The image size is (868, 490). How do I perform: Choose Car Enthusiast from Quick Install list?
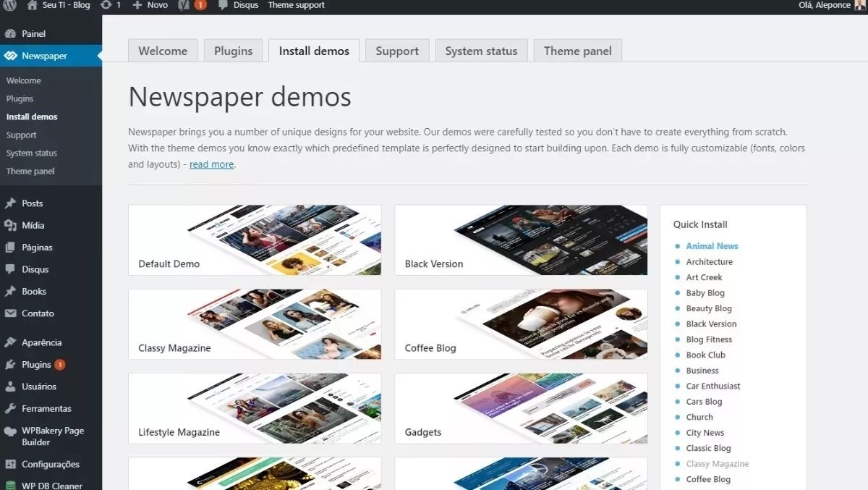(x=712, y=386)
